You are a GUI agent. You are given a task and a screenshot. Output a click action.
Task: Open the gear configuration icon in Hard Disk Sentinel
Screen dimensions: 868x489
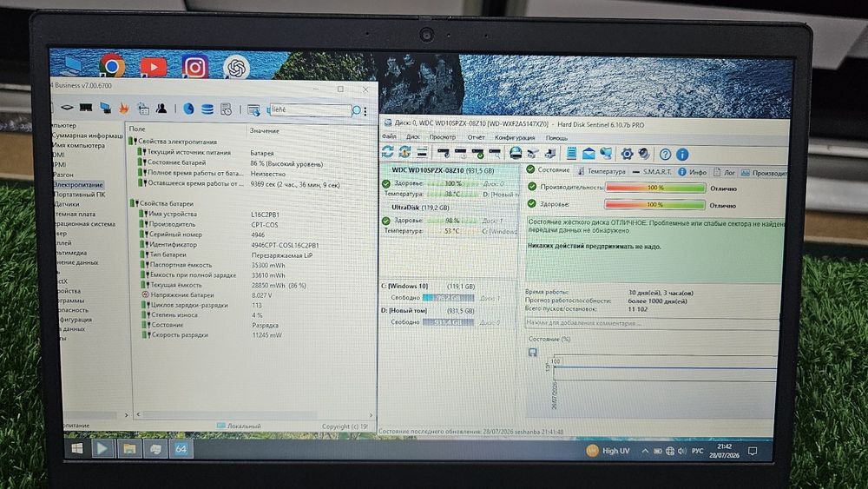627,154
